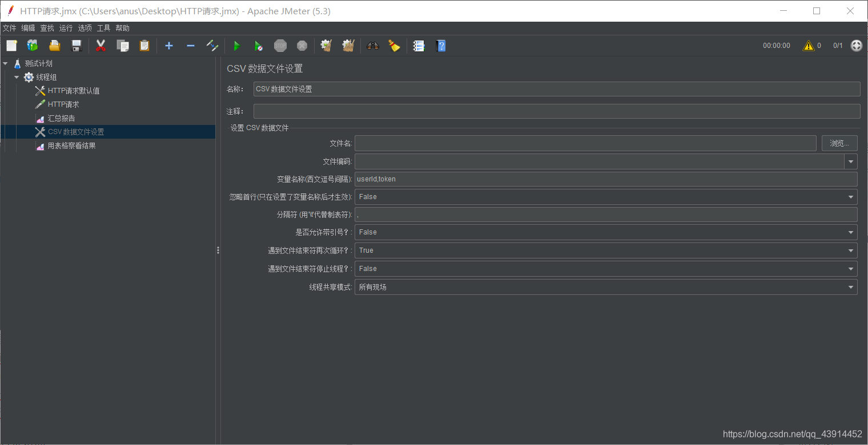Image resolution: width=868 pixels, height=445 pixels.
Task: Click the 名称 name input field
Action: tap(557, 89)
